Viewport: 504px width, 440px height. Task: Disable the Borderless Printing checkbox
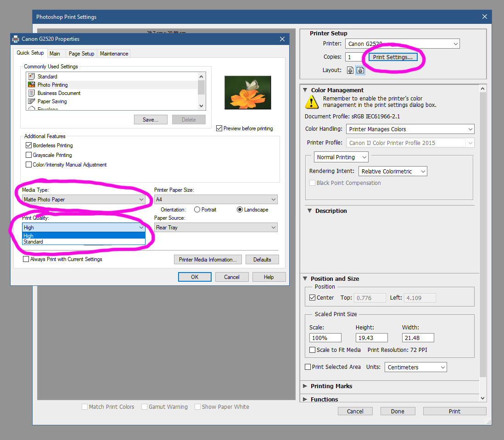click(29, 145)
